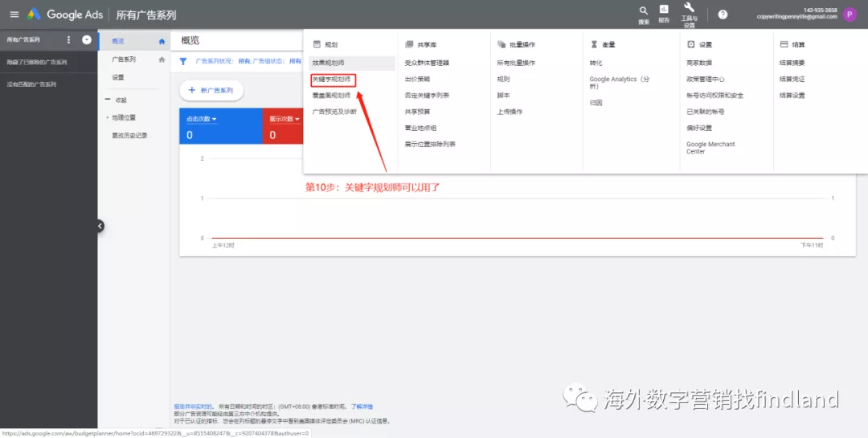Open the hamburger main menu
The width and height of the screenshot is (868, 438).
coord(14,14)
